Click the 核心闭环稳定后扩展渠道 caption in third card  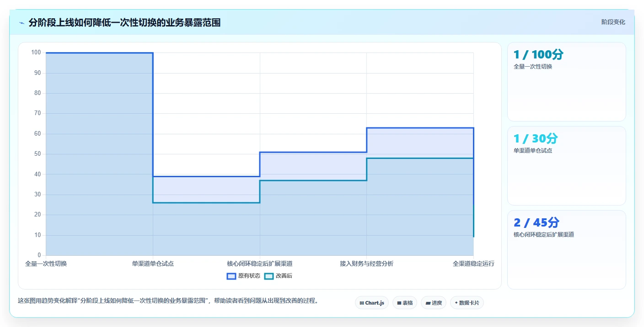[544, 235]
